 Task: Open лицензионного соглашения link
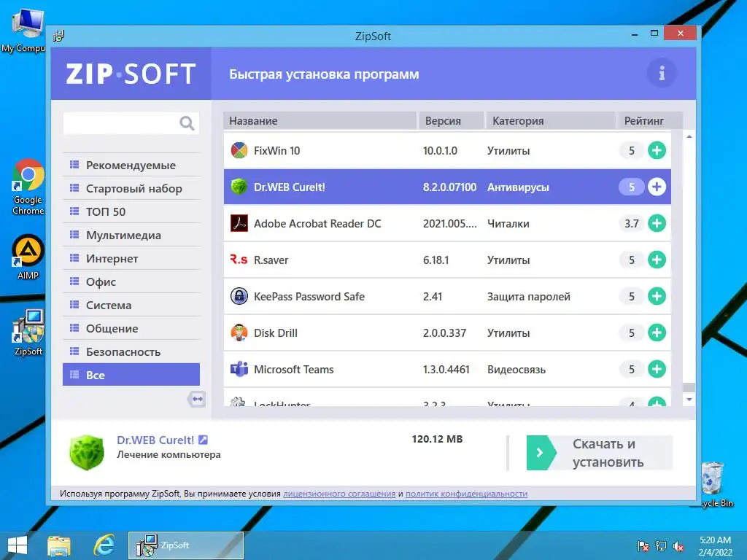(x=339, y=494)
